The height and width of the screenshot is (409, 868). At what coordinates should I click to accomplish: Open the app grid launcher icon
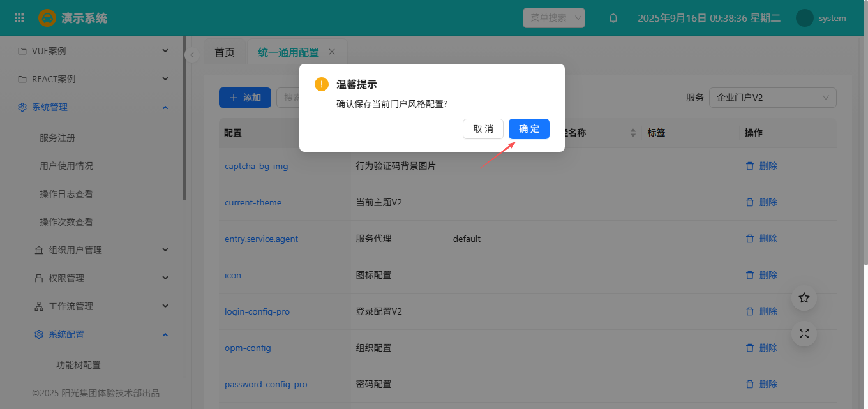point(19,18)
